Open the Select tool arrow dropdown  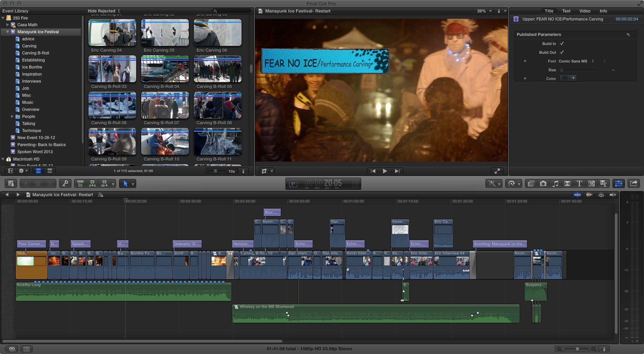click(133, 184)
